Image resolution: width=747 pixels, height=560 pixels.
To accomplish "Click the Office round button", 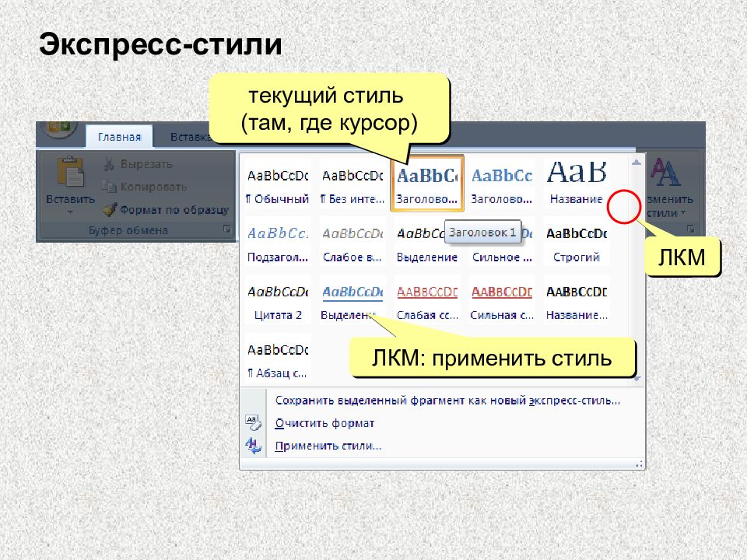I will click(x=60, y=127).
